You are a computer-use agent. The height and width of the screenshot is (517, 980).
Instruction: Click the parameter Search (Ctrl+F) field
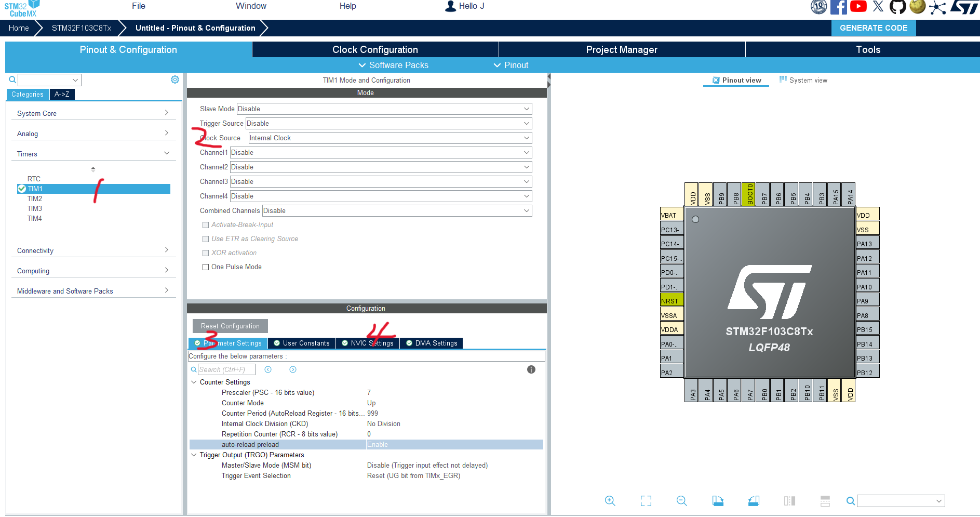click(226, 369)
